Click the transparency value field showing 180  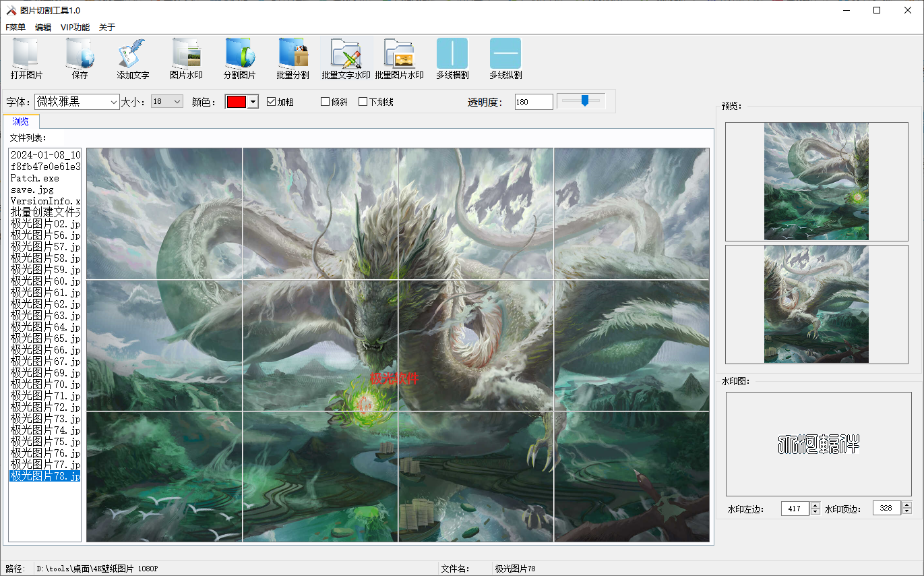click(534, 102)
